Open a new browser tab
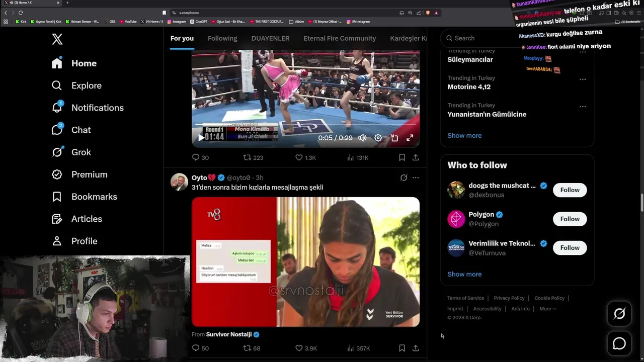This screenshot has width=644, height=362. [x=67, y=3]
